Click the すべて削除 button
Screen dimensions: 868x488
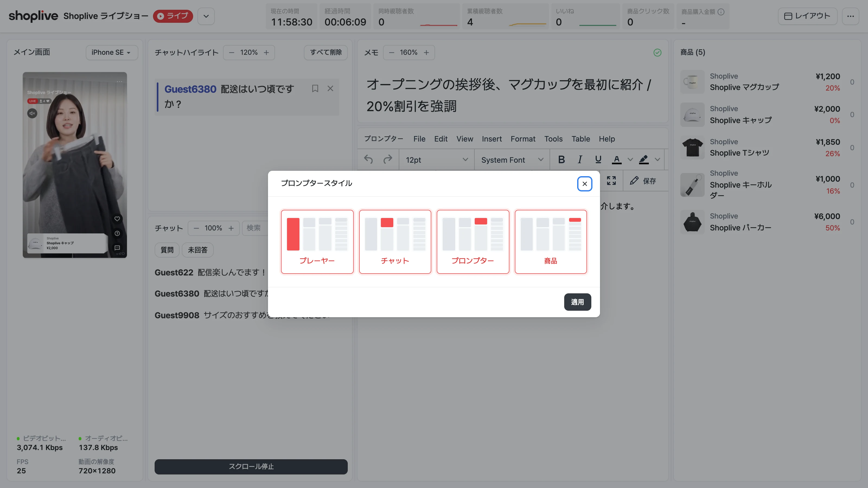click(x=326, y=53)
